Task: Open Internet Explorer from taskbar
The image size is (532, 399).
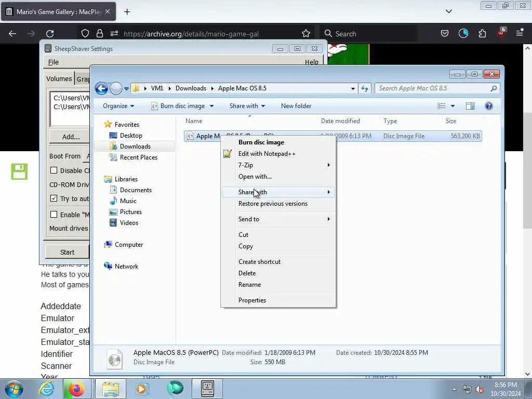Action: point(46,389)
